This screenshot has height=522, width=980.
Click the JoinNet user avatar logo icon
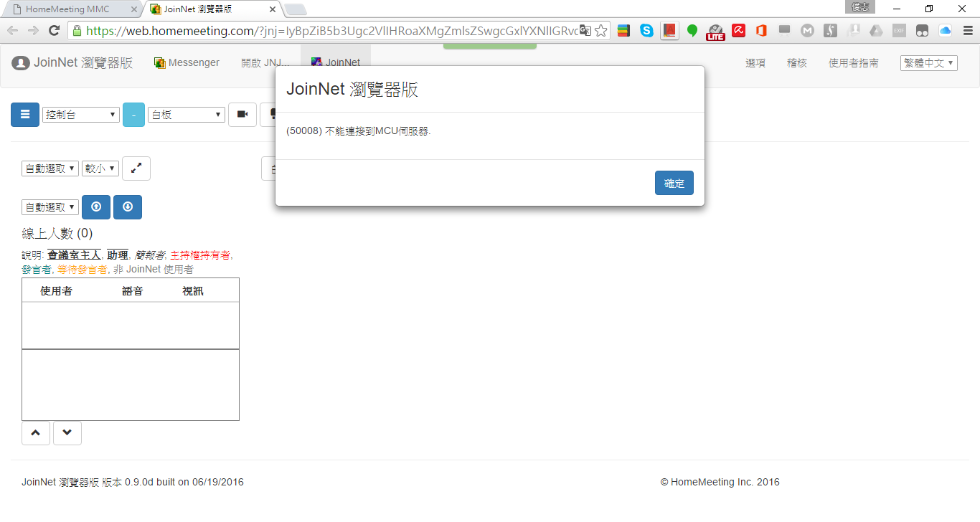[21, 63]
